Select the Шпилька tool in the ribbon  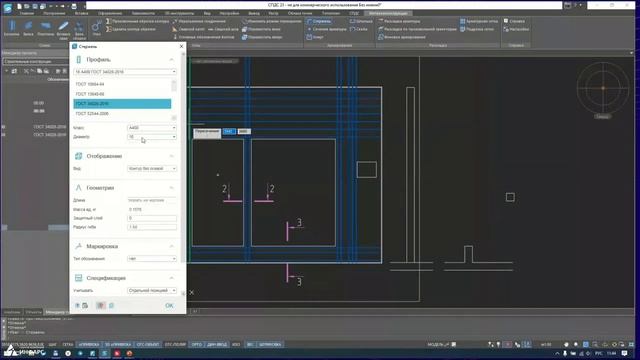point(361,21)
